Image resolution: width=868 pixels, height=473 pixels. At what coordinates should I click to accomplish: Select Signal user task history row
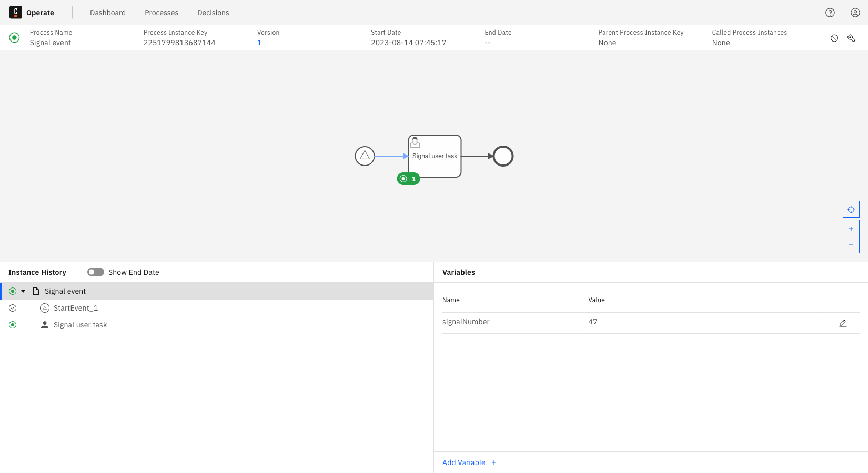coord(217,325)
